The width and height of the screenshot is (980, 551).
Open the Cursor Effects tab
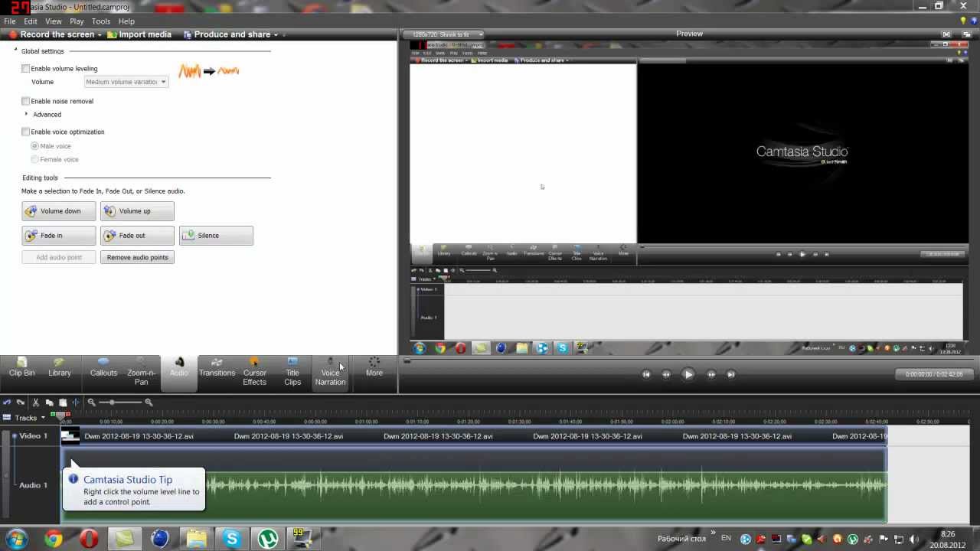[255, 373]
